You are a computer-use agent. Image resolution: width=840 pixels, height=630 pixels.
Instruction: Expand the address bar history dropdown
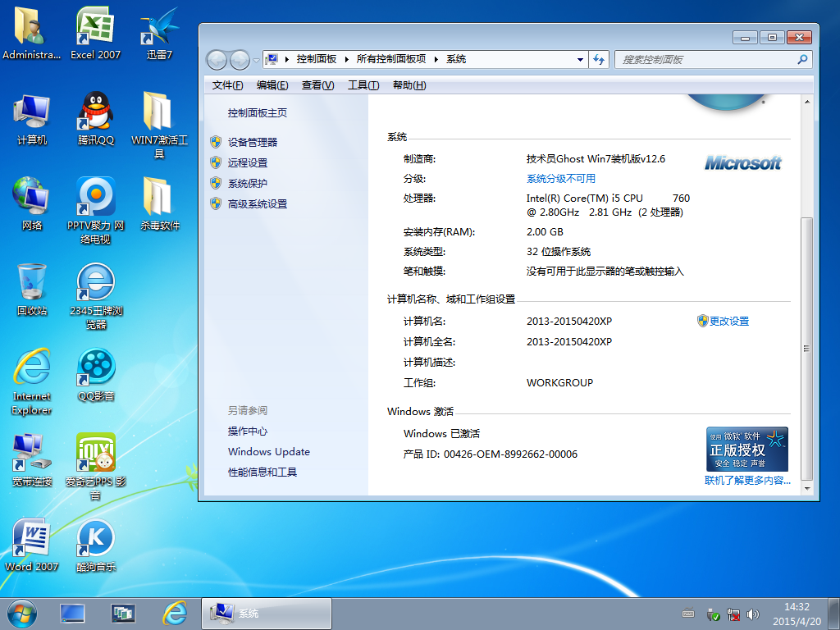[x=580, y=59]
